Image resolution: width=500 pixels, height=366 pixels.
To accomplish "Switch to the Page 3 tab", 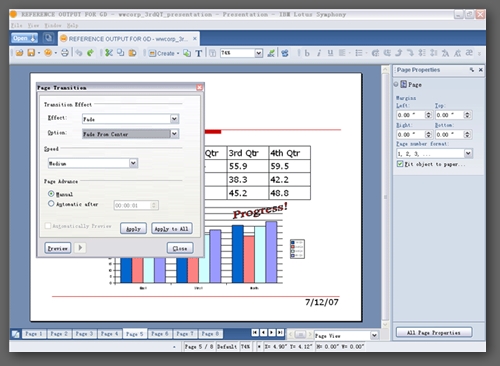I will [x=84, y=334].
